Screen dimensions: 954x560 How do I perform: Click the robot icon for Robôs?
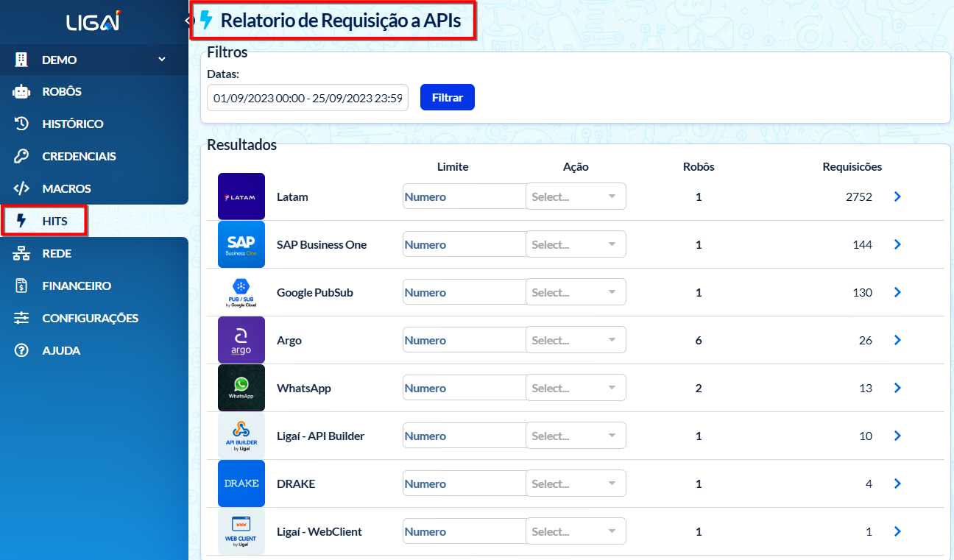(x=21, y=92)
